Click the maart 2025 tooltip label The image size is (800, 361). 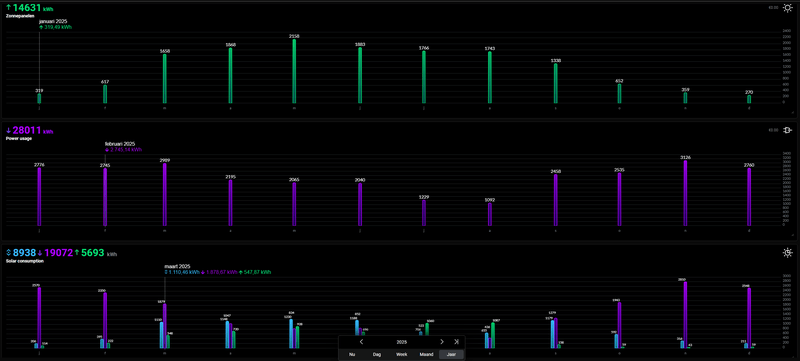177,266
